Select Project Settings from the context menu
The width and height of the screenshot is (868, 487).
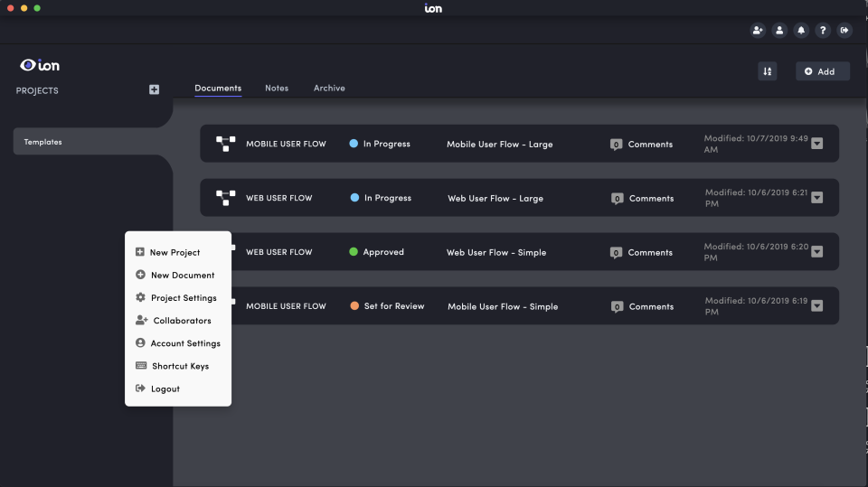[x=183, y=298]
